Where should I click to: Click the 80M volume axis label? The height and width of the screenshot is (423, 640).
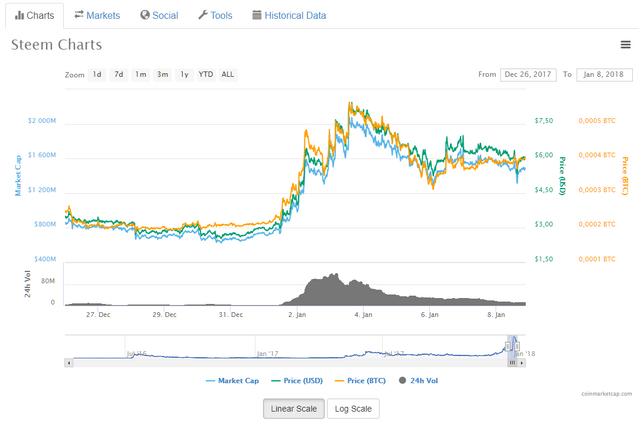(x=48, y=281)
